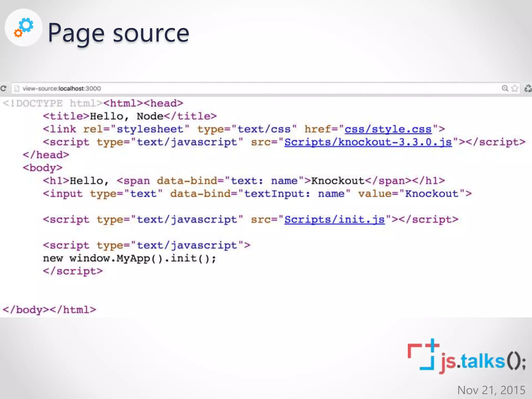Screen dimensions: 532x399
Task: Click the value="Knockout" attribute text
Action: pyautogui.click(x=411, y=194)
